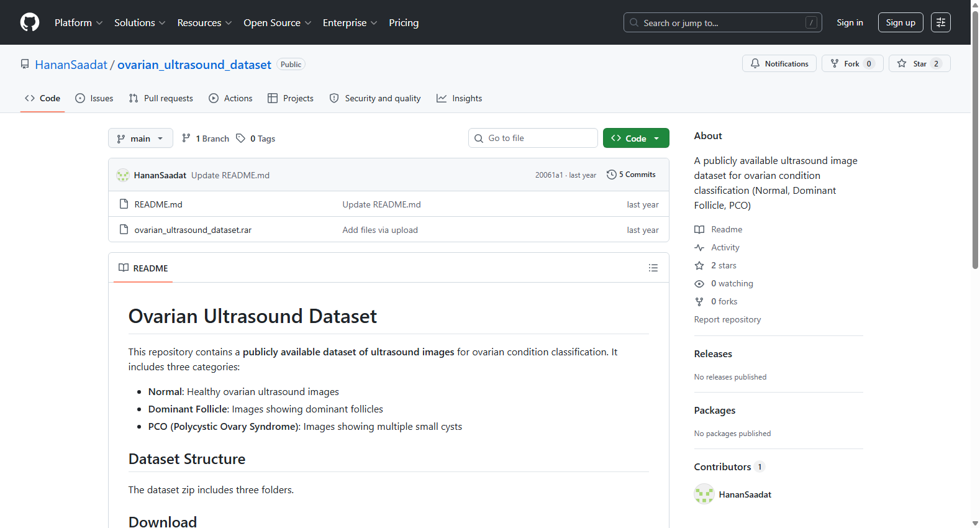
Task: Open the GitHub home logo
Action: 30,22
